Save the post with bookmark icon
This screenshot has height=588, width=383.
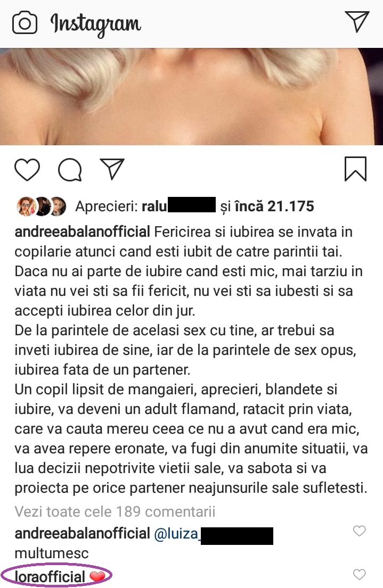[x=355, y=169]
